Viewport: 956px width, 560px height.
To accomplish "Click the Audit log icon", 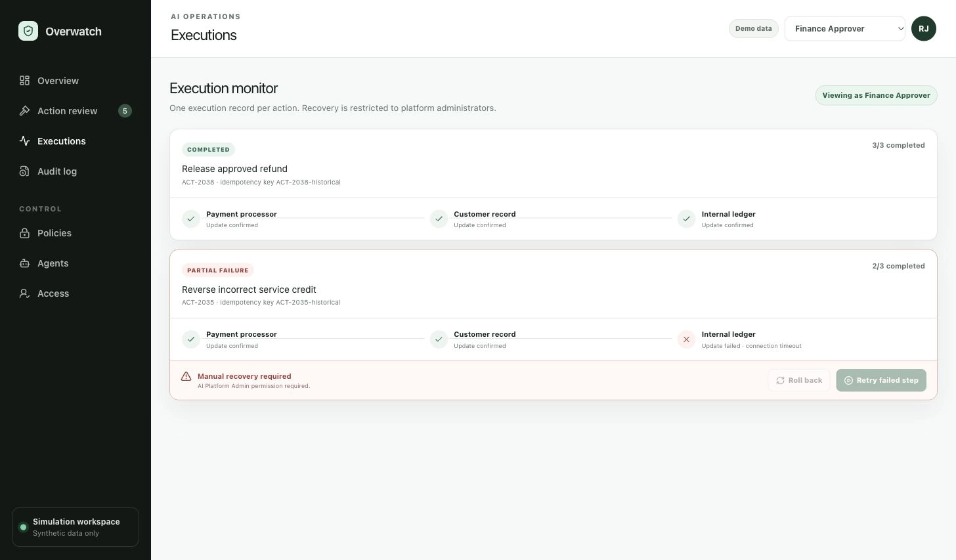I will [x=24, y=171].
